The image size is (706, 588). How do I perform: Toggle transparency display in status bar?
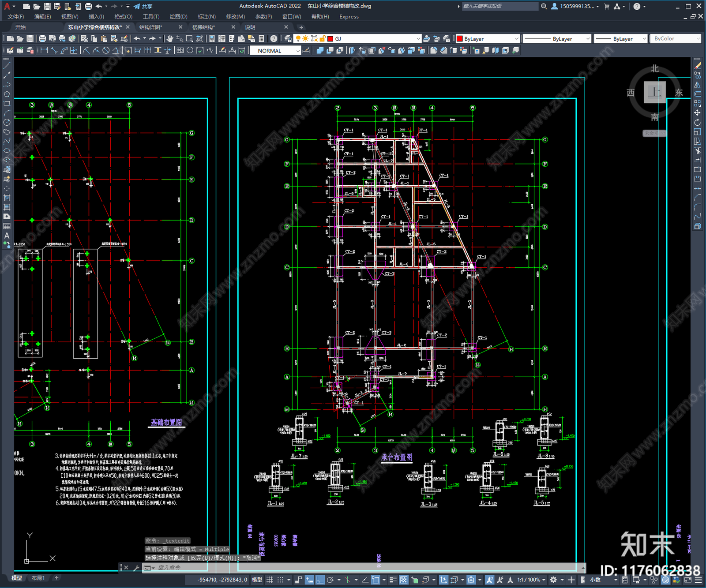[x=404, y=580]
